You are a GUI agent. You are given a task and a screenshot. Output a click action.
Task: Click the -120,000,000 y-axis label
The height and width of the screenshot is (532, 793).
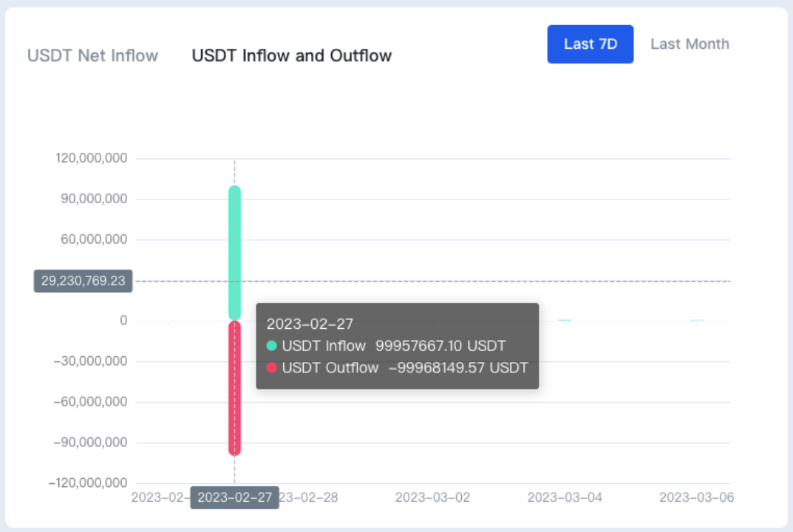click(x=88, y=483)
